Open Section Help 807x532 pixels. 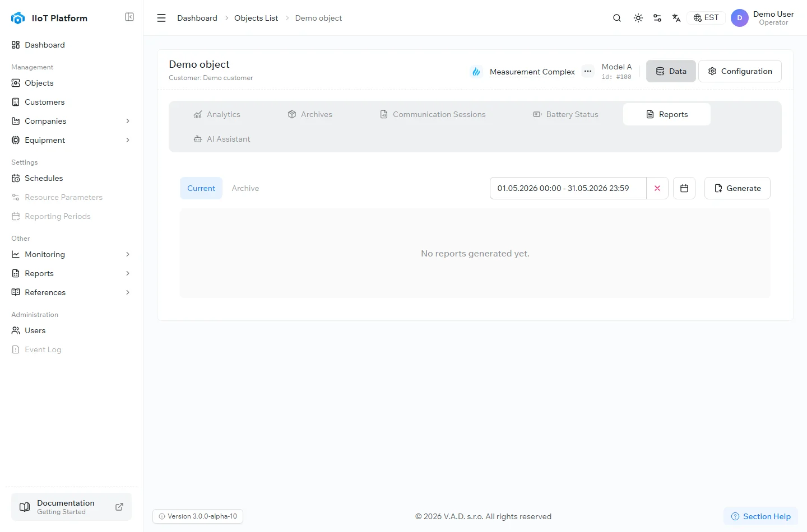[x=760, y=516]
